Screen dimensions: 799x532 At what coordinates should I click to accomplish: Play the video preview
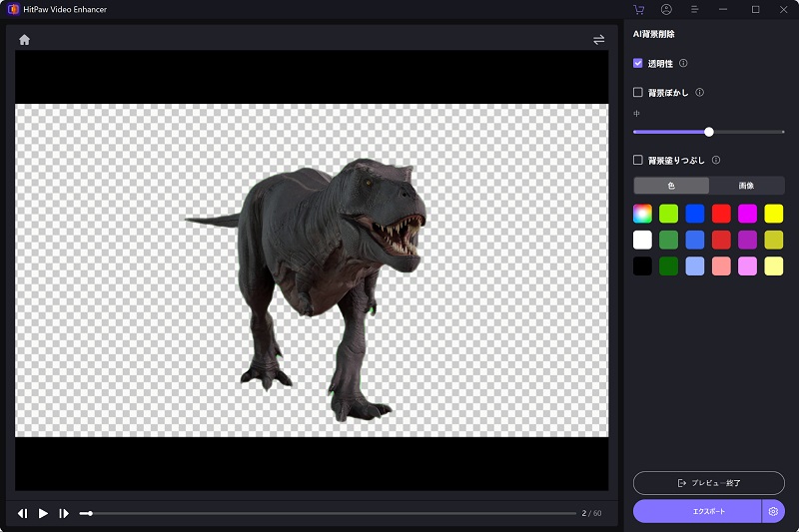pos(43,513)
